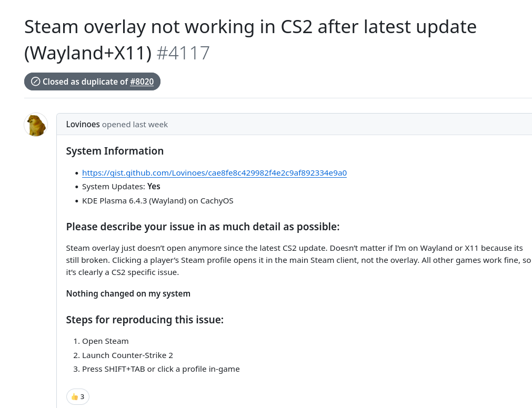Click the 'Please describe your issue' heading
Viewport: 532px width, 408px height.
pyautogui.click(x=203, y=227)
